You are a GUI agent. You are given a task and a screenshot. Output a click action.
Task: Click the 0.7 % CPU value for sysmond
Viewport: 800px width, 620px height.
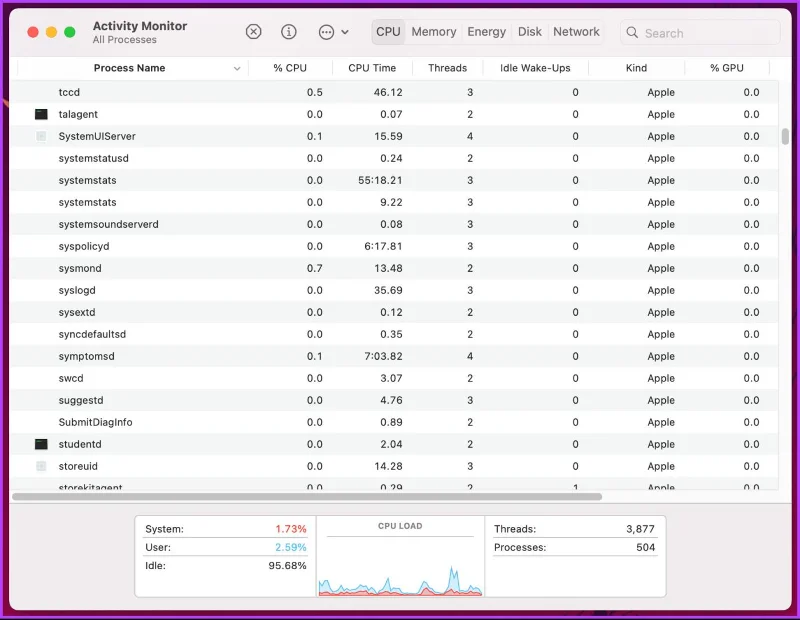pos(314,268)
